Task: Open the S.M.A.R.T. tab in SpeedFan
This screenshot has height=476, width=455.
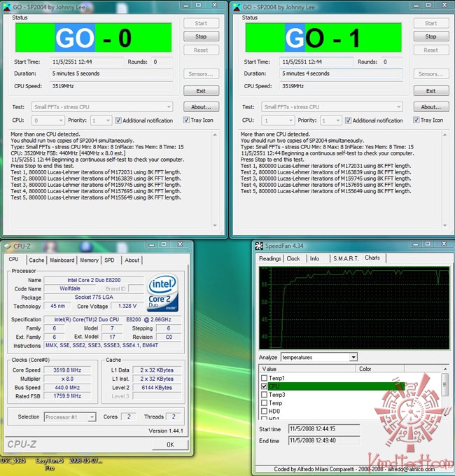Action: click(x=346, y=258)
